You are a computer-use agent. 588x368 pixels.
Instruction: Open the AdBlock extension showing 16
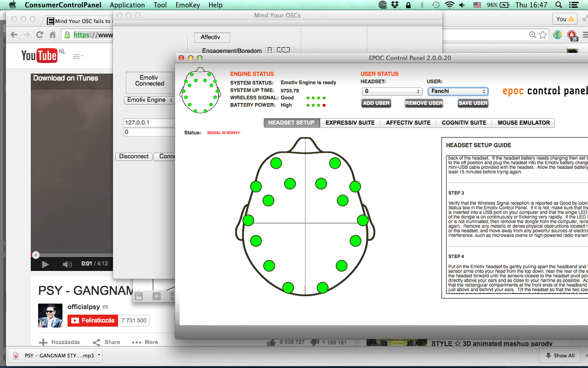572,35
